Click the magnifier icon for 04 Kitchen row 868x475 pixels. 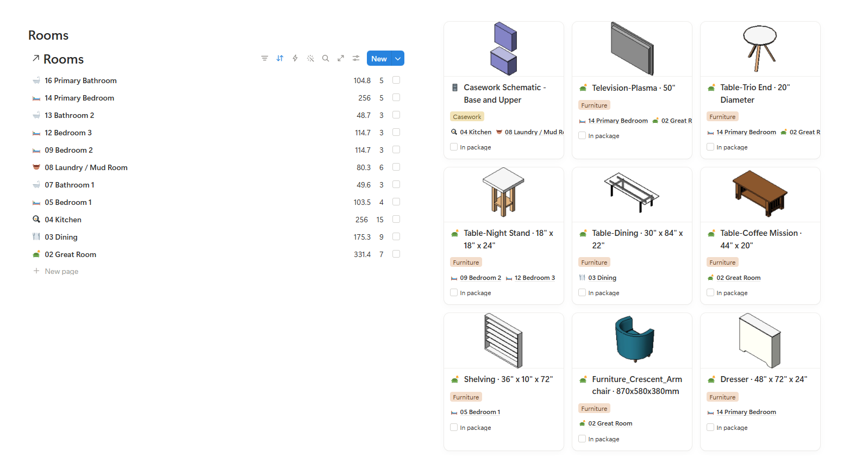point(36,220)
